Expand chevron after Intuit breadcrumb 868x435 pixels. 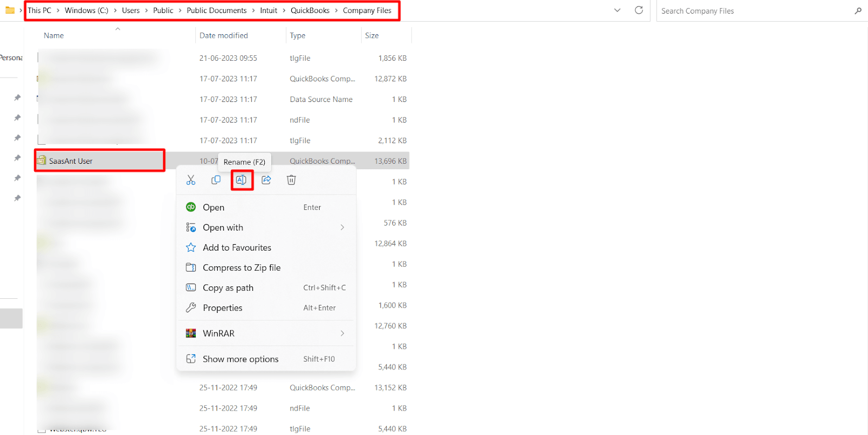point(284,10)
